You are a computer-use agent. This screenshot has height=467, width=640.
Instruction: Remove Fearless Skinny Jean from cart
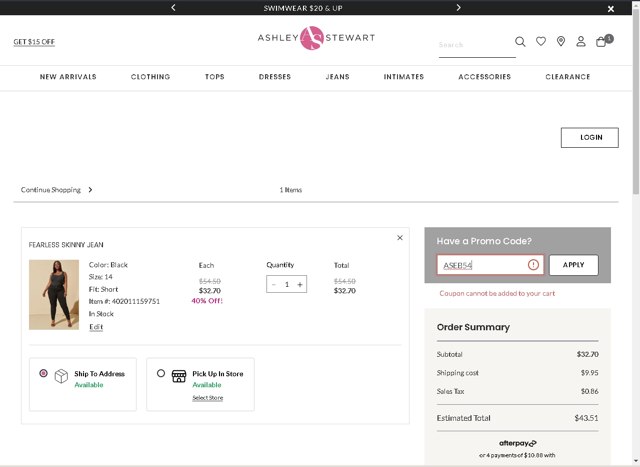400,238
